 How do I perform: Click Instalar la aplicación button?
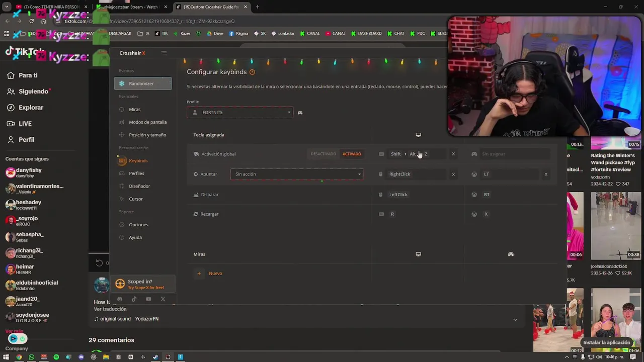[x=606, y=342]
